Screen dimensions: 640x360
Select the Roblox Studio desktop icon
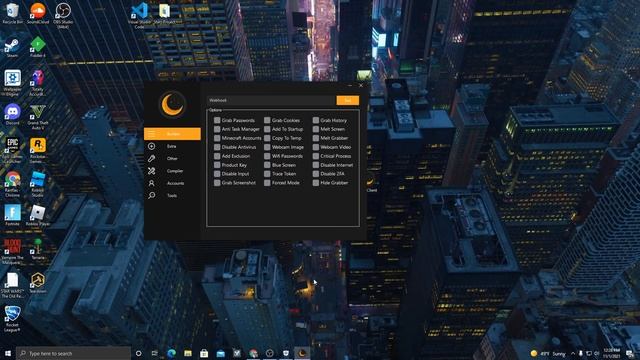[38, 184]
